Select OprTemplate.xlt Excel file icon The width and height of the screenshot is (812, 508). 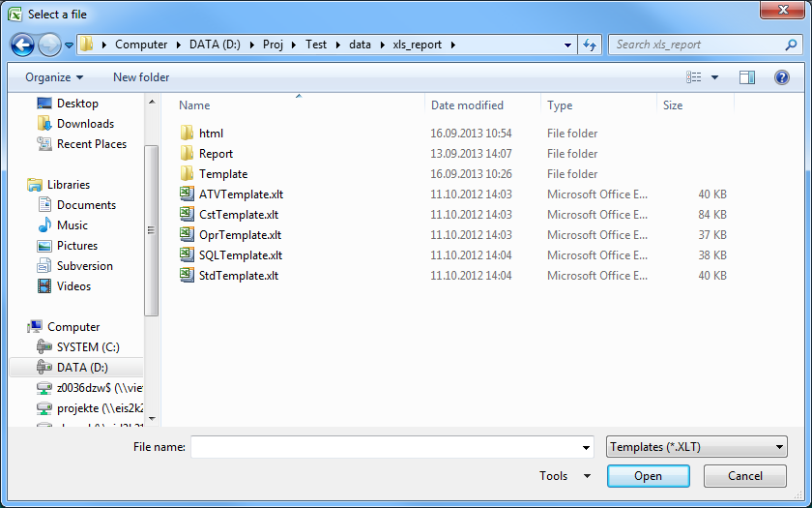187,234
